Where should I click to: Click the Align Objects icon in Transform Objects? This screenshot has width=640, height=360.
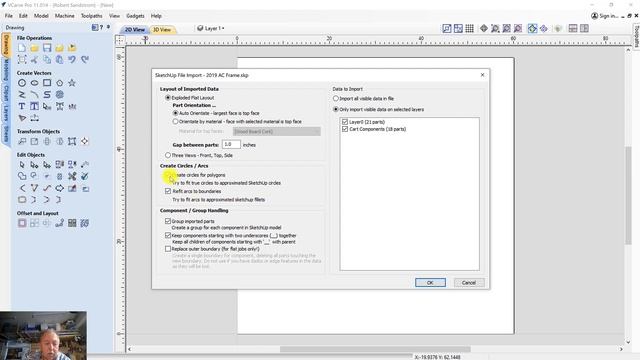(84, 141)
